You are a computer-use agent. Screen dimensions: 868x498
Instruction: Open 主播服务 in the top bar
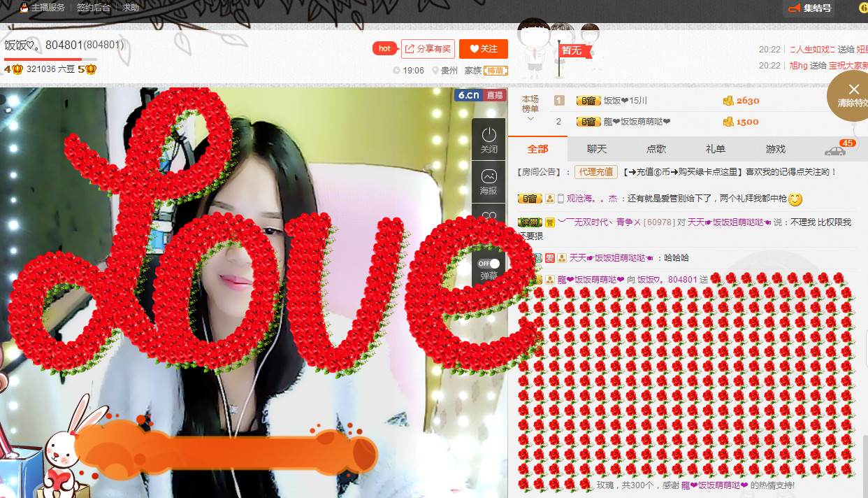(x=48, y=8)
